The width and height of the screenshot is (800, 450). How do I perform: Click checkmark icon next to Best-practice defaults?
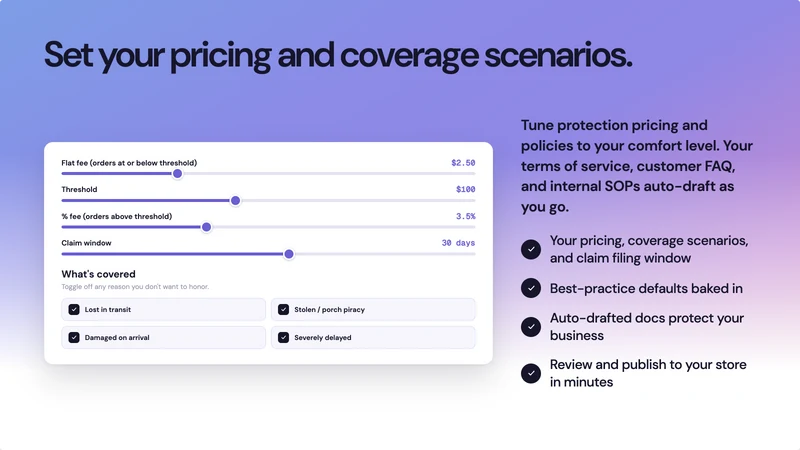(x=531, y=288)
